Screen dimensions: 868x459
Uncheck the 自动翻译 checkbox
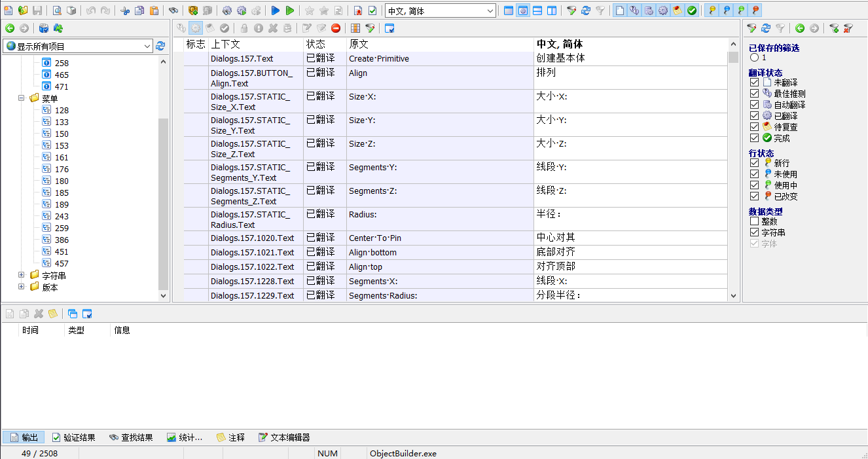pos(754,105)
